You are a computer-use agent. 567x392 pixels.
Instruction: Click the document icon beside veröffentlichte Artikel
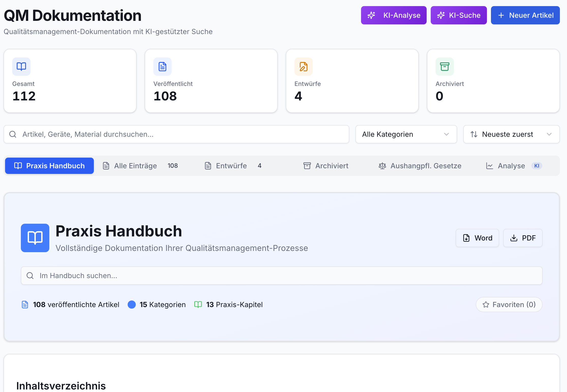(25, 305)
